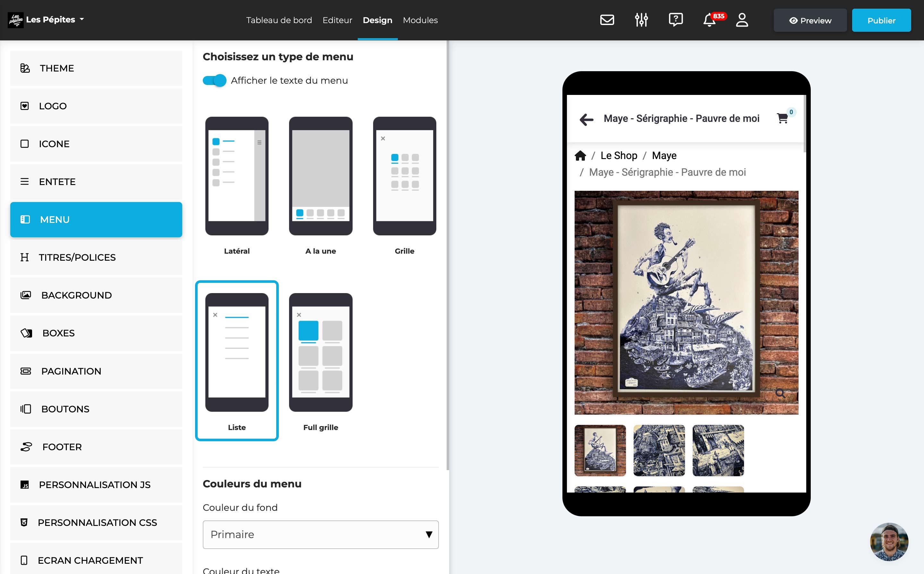Click the LOGO heart-frame icon in sidebar
Viewport: 924px width, 574px height.
click(25, 106)
